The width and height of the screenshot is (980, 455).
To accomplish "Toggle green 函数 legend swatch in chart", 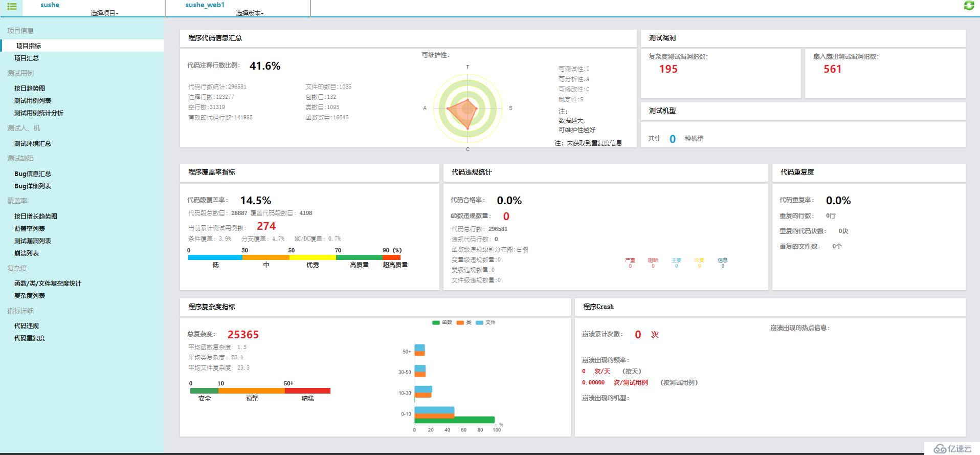I will 436,322.
